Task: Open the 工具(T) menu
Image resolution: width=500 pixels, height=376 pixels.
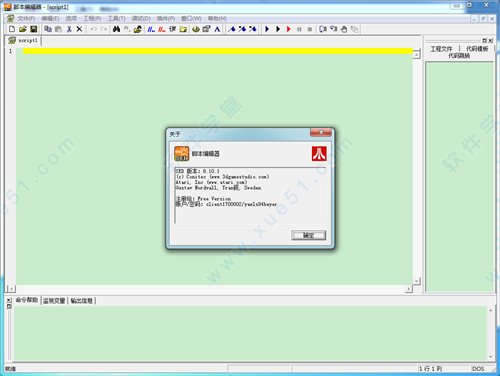Action: coord(116,18)
